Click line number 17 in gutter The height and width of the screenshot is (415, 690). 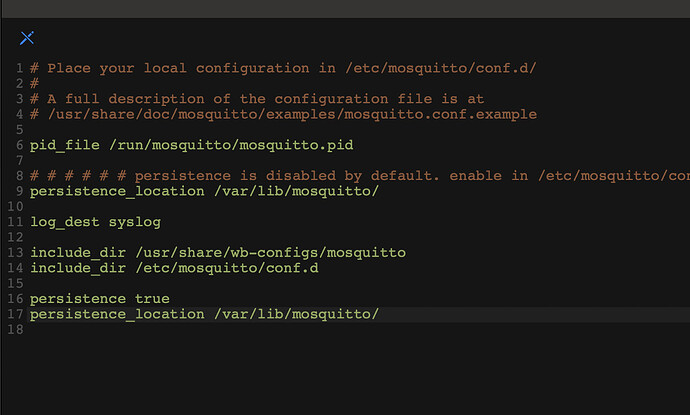click(15, 314)
